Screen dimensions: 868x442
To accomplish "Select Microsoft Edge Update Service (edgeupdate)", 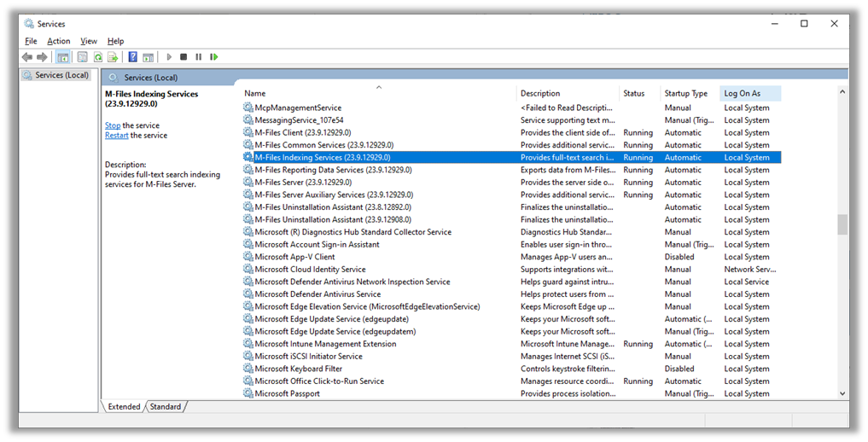I will (x=511, y=318).
